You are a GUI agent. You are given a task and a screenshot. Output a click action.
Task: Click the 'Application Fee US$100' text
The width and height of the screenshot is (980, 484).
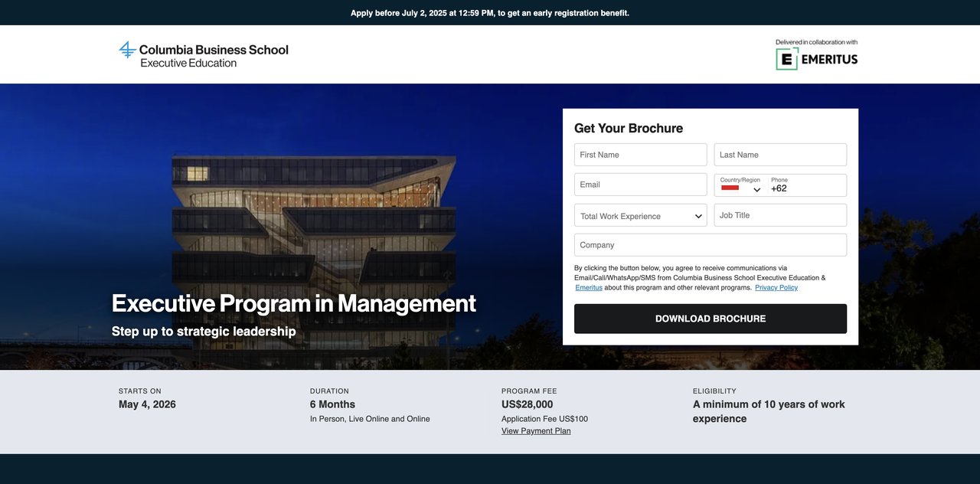click(544, 419)
